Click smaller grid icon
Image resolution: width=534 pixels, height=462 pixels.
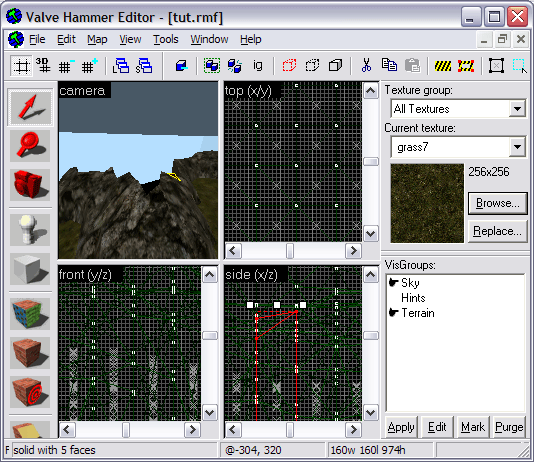[x=66, y=66]
